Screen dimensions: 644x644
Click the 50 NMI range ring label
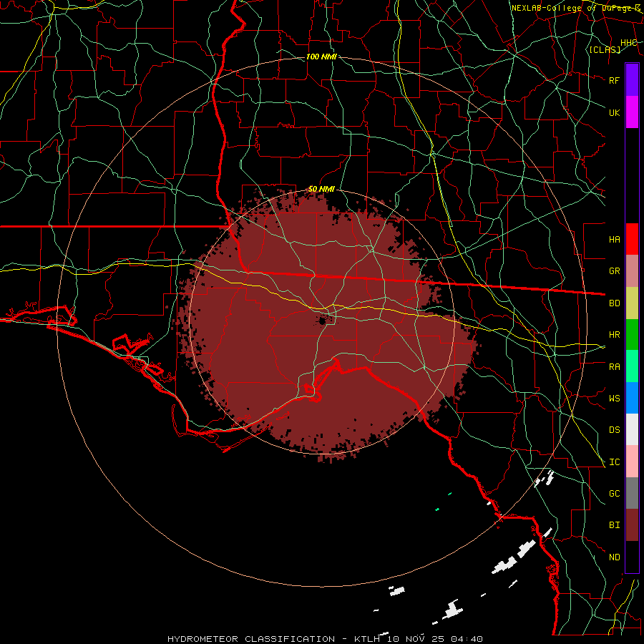(321, 189)
